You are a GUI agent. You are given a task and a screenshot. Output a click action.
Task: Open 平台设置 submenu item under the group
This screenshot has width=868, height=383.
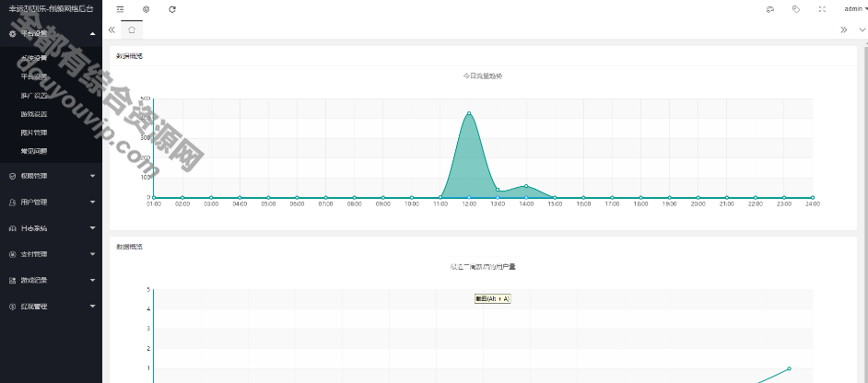[34, 76]
